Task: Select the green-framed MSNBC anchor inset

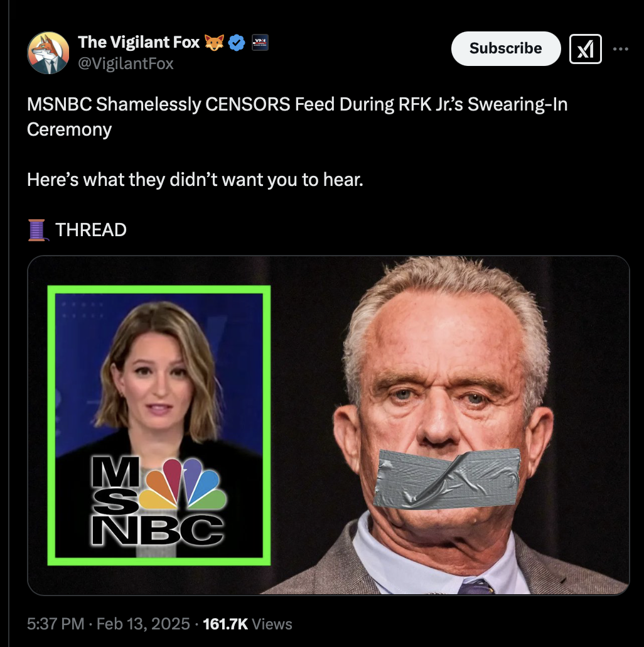Action: tap(159, 425)
